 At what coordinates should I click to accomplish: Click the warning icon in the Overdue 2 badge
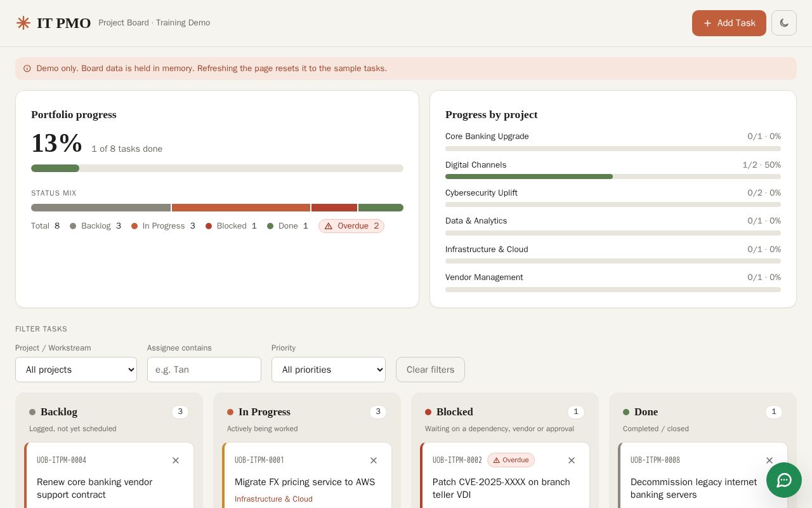coord(329,226)
